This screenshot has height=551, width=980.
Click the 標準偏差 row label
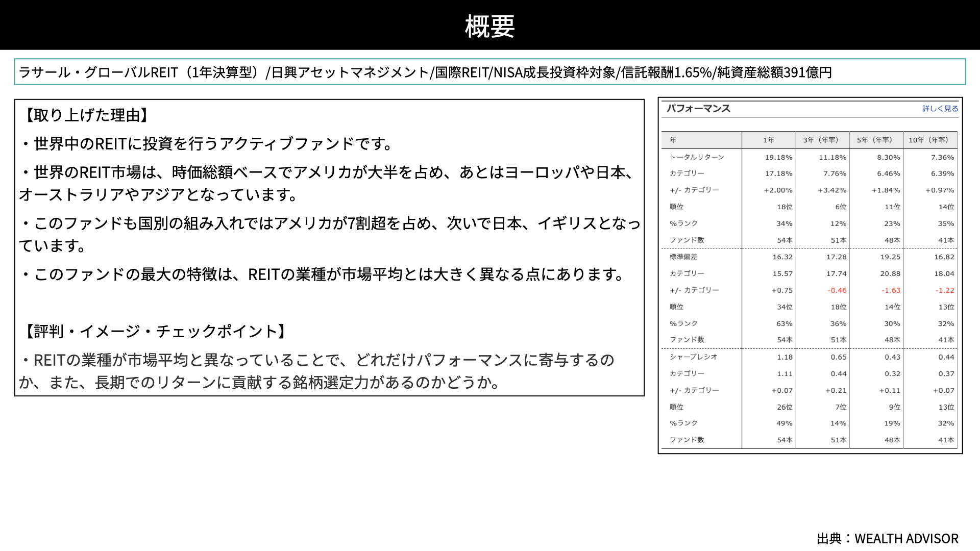pyautogui.click(x=683, y=257)
